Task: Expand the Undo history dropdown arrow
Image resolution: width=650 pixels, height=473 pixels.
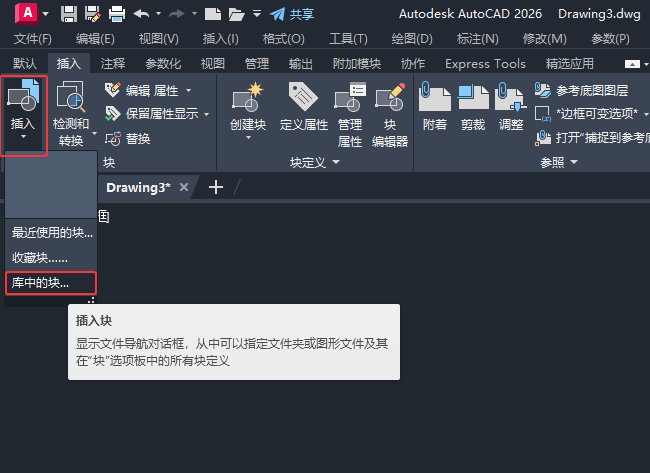Action: coord(158,14)
